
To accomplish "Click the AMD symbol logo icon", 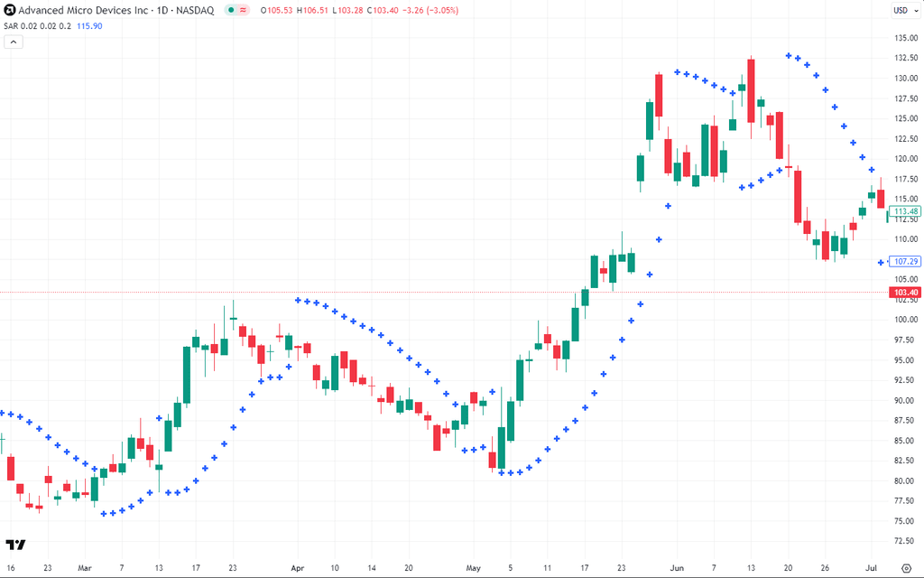I will (x=9, y=10).
